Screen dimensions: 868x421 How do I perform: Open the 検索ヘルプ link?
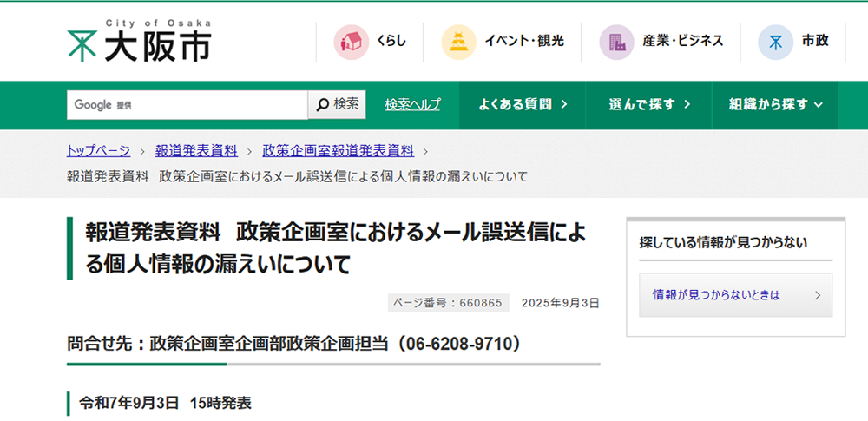click(413, 104)
